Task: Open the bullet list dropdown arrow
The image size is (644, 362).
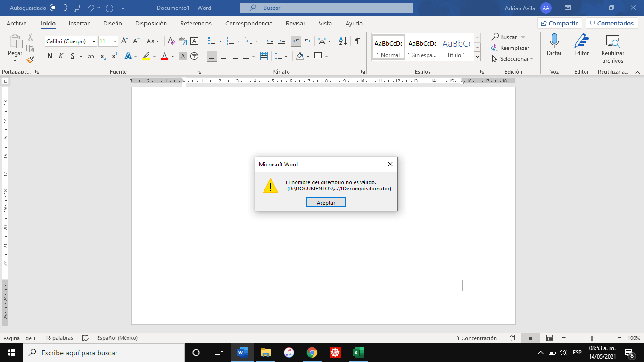Action: pos(220,41)
